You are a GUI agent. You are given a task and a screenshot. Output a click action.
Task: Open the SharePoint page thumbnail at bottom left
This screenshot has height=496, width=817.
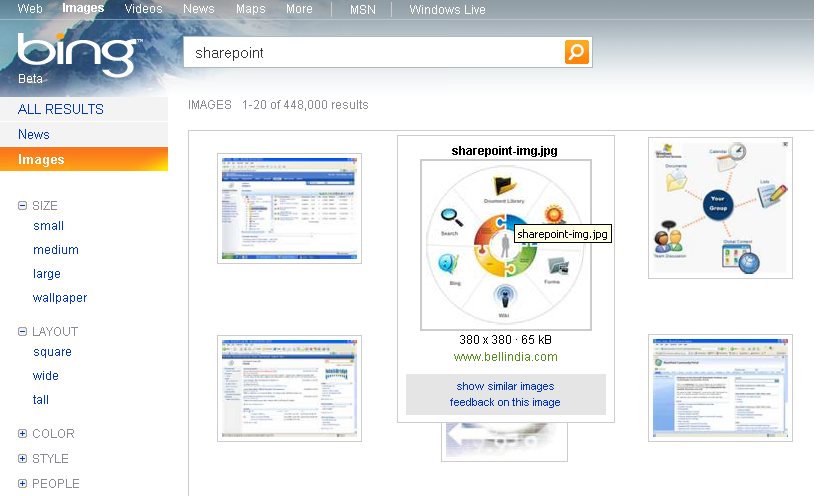(289, 389)
